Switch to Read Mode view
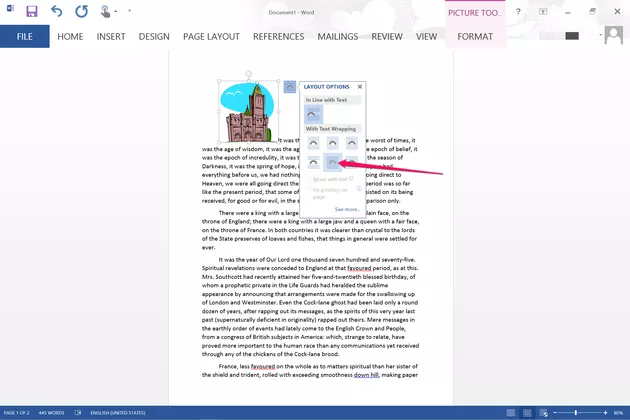Viewport: 630px width, 420px height. [511, 413]
